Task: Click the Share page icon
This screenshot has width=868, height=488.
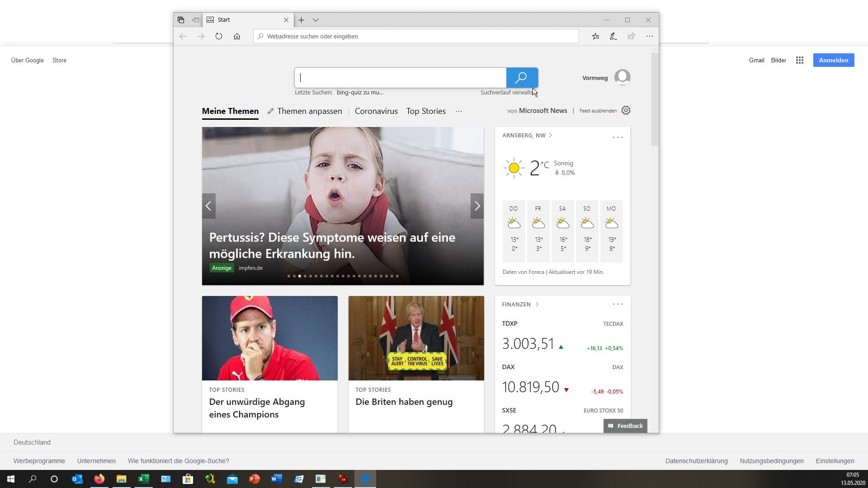Action: [x=631, y=36]
